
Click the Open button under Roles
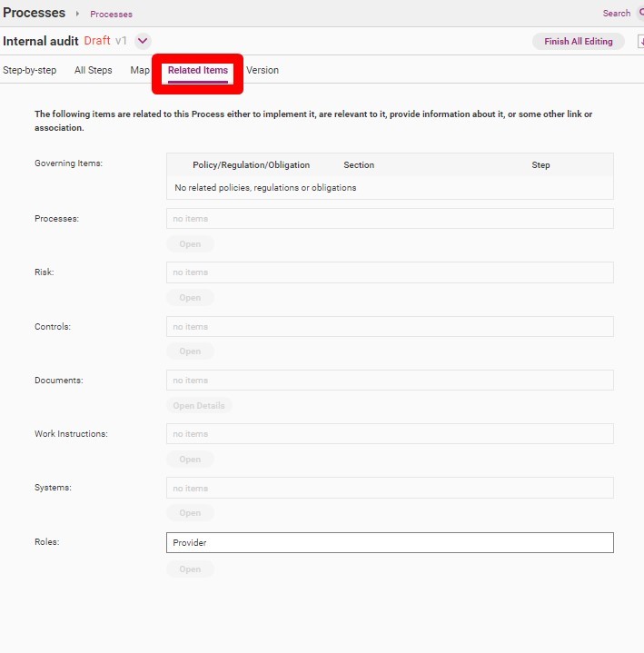[190, 569]
